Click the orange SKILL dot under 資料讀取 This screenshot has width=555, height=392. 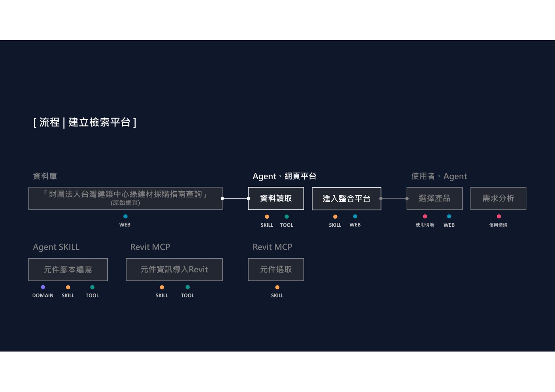pyautogui.click(x=267, y=217)
